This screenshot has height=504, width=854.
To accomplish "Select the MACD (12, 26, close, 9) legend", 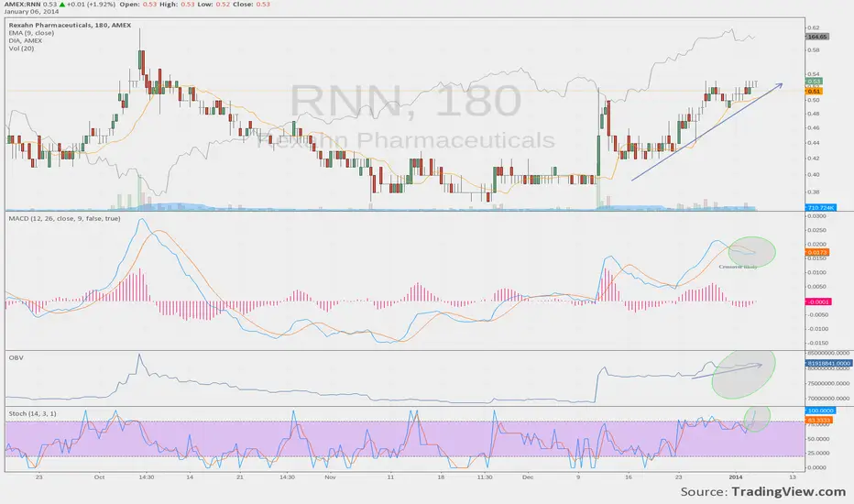I will [x=64, y=218].
